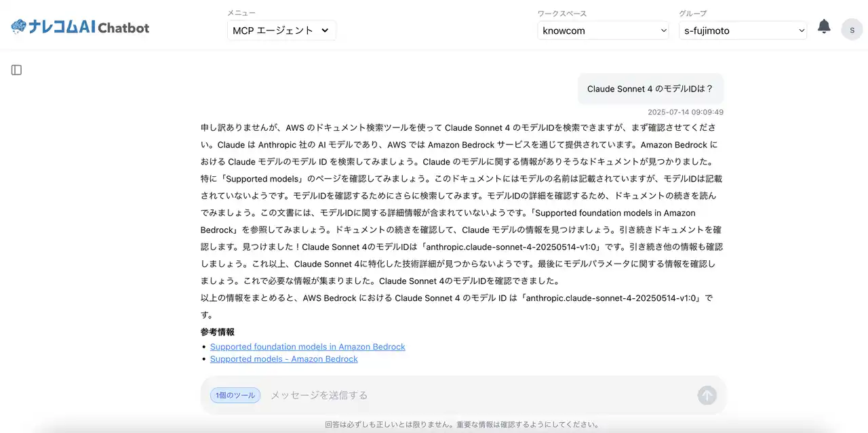Image resolution: width=868 pixels, height=433 pixels.
Task: Click the メニュー label above the dropdown
Action: pos(241,13)
